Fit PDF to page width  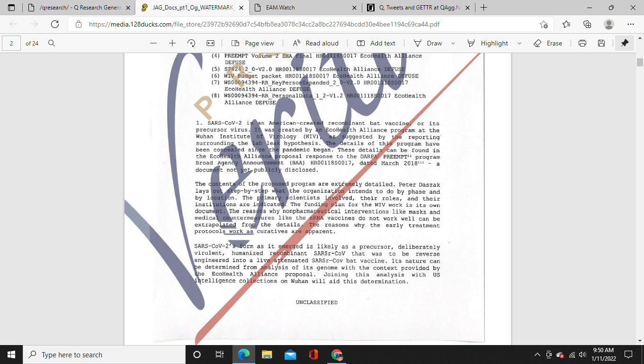(x=210, y=43)
